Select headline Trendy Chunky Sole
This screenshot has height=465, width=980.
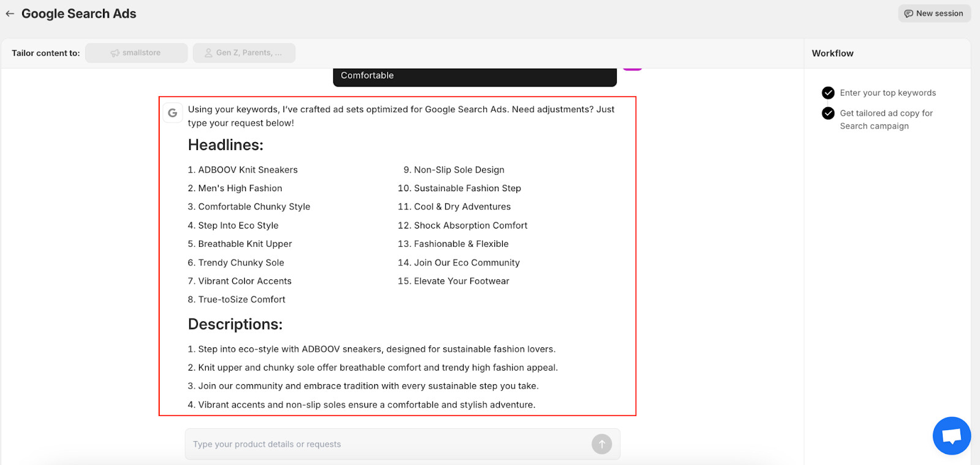point(241,262)
